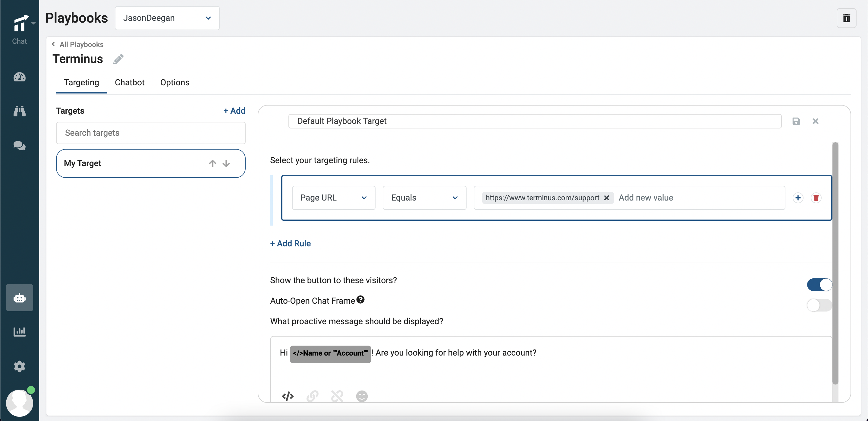This screenshot has height=421, width=868.
Task: Open the dashboard gauge icon in sidebar
Action: [20, 77]
